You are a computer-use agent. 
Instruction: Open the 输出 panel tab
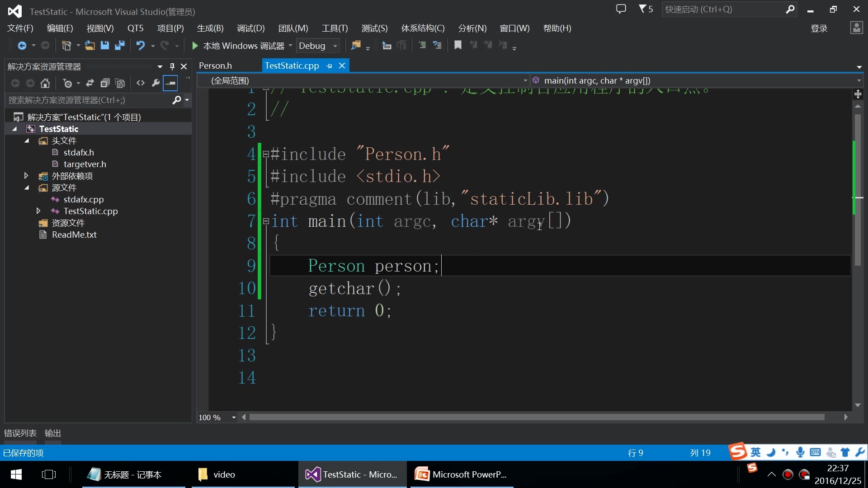[53, 433]
